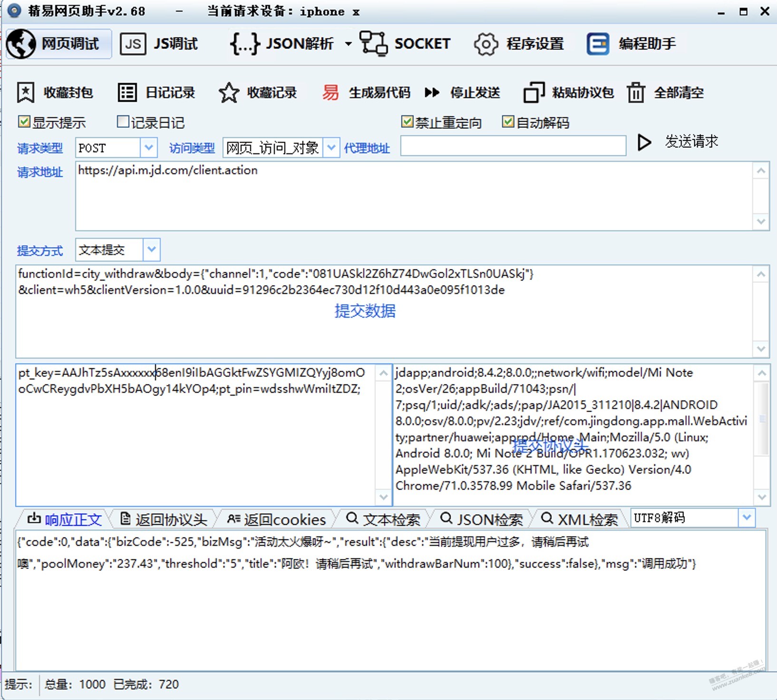Switch to the JSON检索 tab
The image size is (777, 700).
(x=481, y=519)
